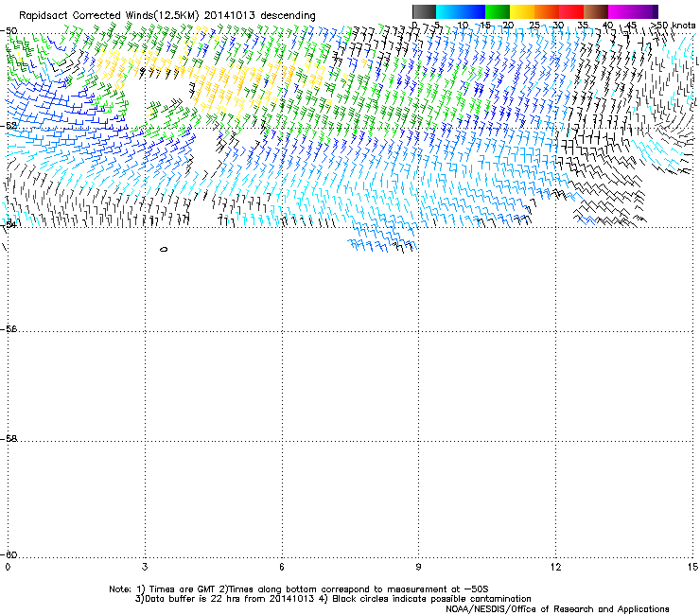The width and height of the screenshot is (700, 615).
Task: Click the '-60' latitude axis label
Action: pos(9,554)
